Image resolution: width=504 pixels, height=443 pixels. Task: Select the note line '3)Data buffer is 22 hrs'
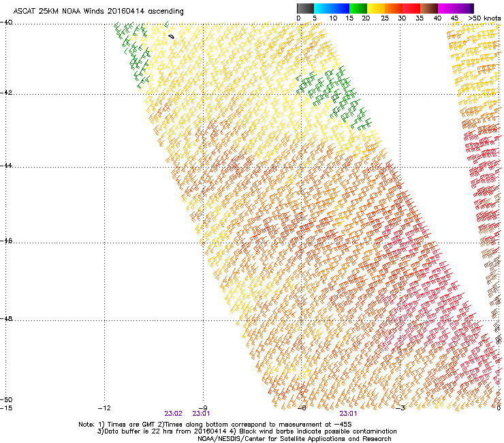tap(247, 431)
